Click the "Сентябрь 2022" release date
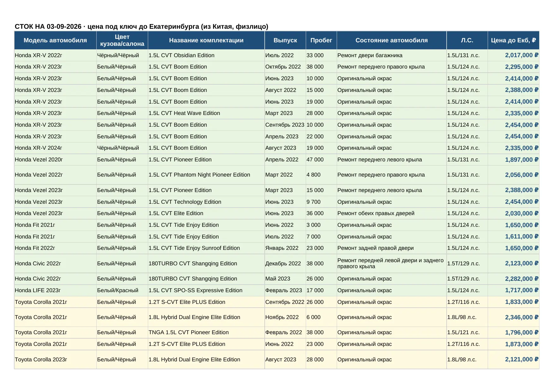 [285, 302]
